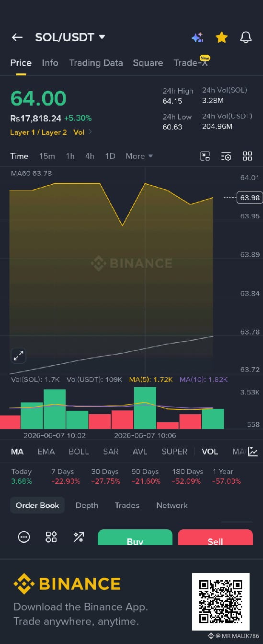Open the chart indicator settings icon
The width and height of the screenshot is (263, 644).
point(226,156)
